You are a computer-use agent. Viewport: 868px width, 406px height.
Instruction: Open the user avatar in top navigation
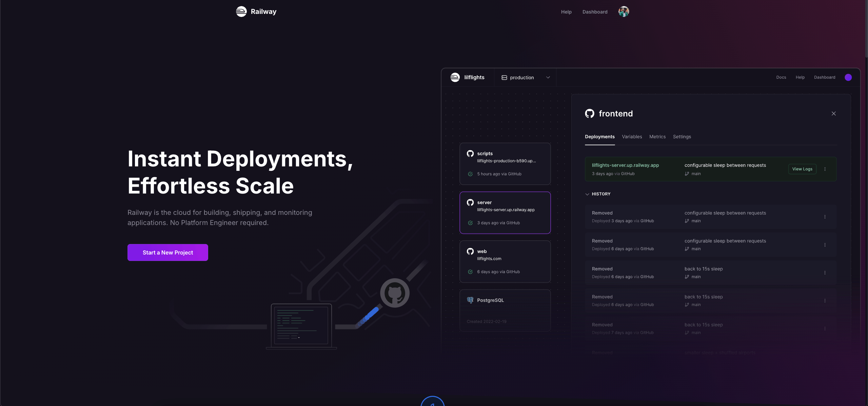tap(624, 12)
